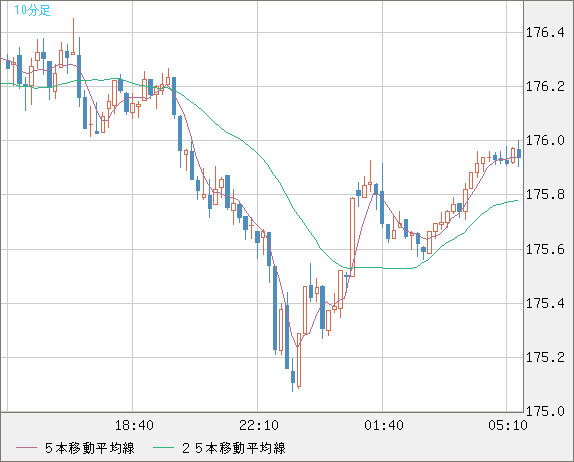
Task: Click the 10分足 timeframe label
Action: point(32,10)
